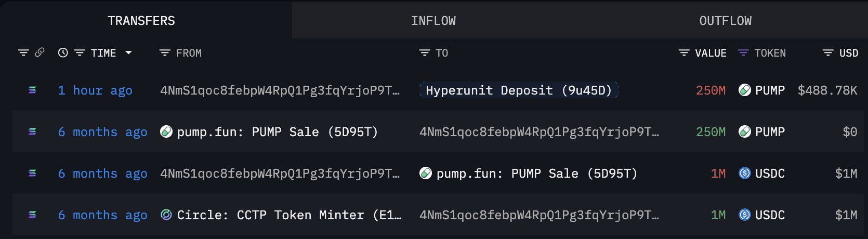Open the '1 hour ago' transaction link
Screen dimensions: 868x239
coord(95,90)
